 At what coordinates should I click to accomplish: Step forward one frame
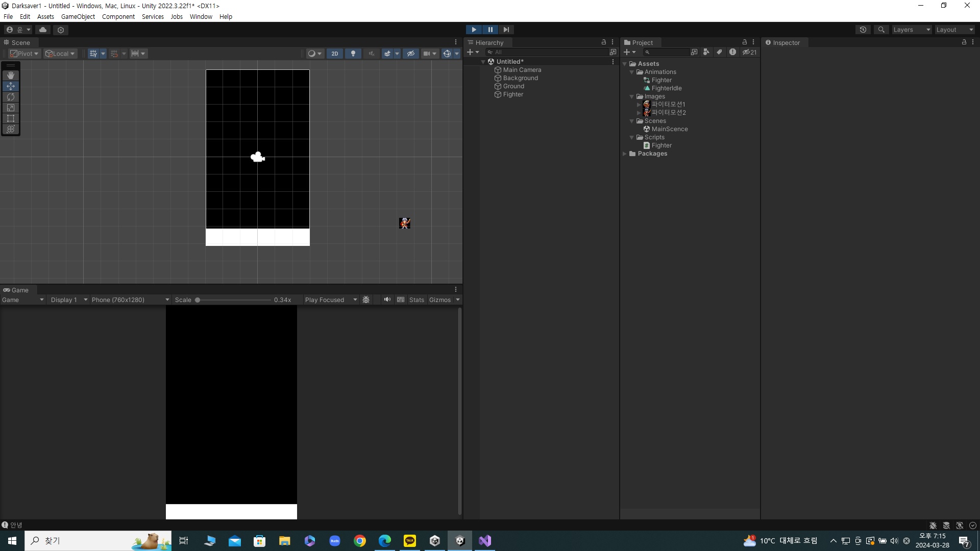coord(506,30)
